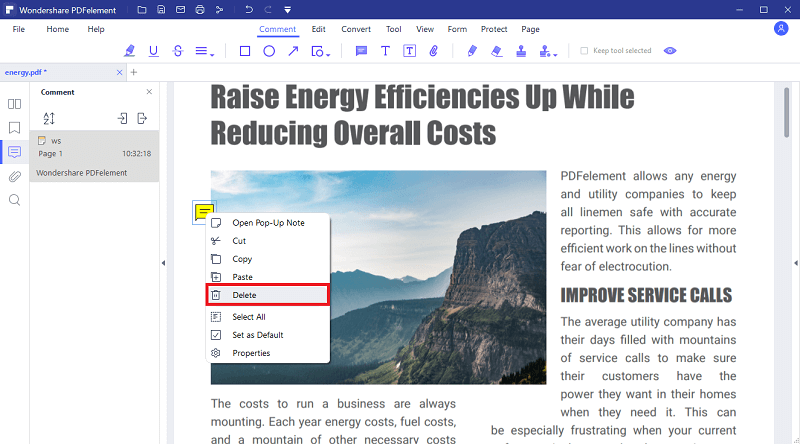Viewport: 800px width, 444px height.
Task: Switch to the Convert tab
Action: 356,29
